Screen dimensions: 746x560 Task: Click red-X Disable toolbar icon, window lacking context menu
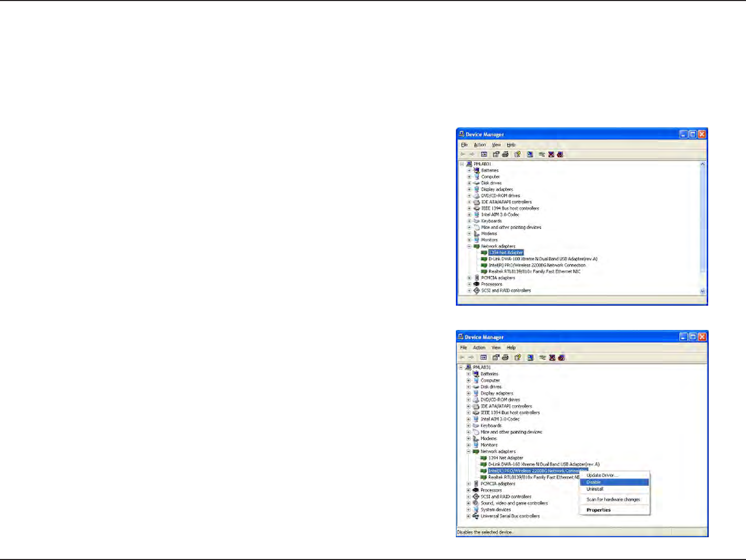[551, 154]
